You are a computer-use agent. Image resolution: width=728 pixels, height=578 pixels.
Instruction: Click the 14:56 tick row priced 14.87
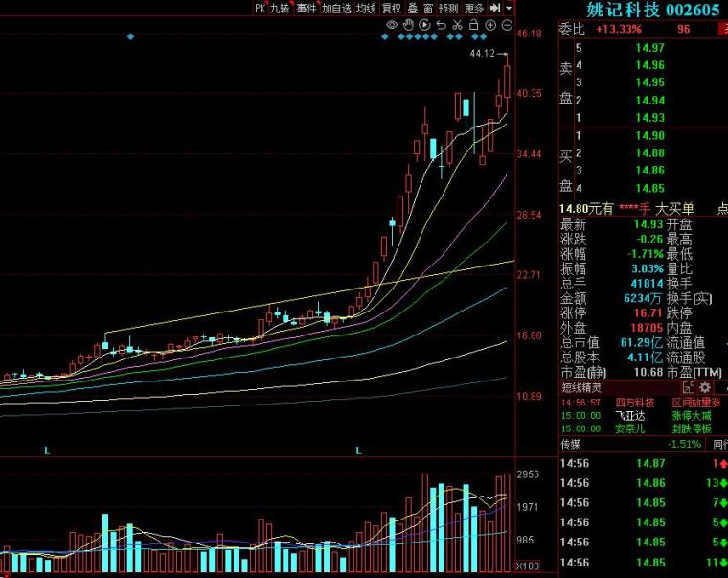tap(643, 463)
